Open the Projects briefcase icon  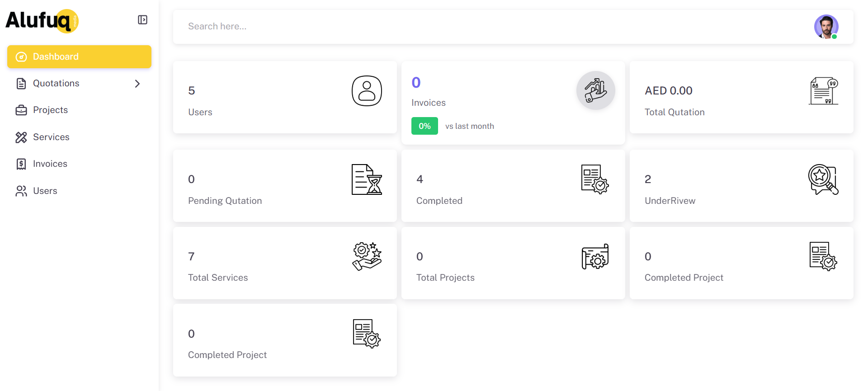(21, 110)
